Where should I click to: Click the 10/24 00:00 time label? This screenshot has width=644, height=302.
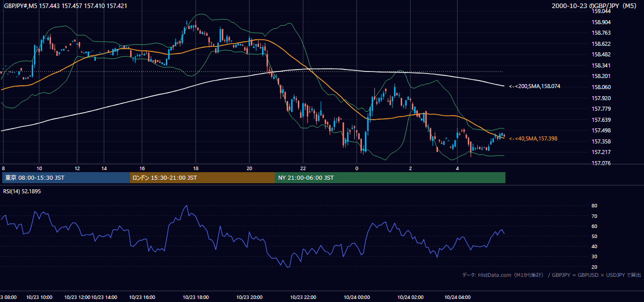[357, 297]
